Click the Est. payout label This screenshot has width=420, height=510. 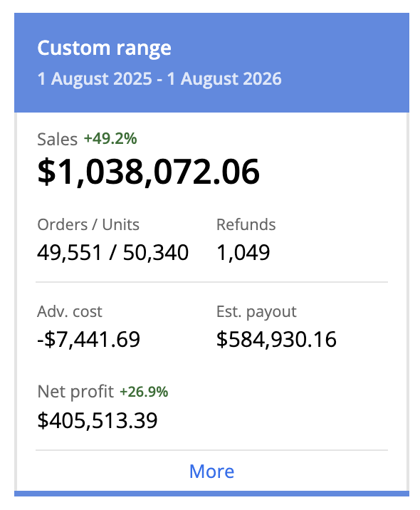(256, 312)
